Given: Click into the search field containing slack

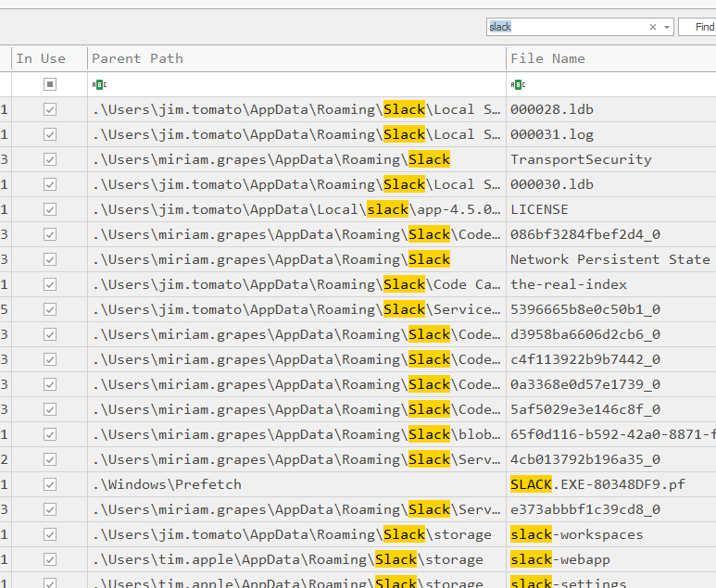Looking at the screenshot, I should click(x=565, y=28).
